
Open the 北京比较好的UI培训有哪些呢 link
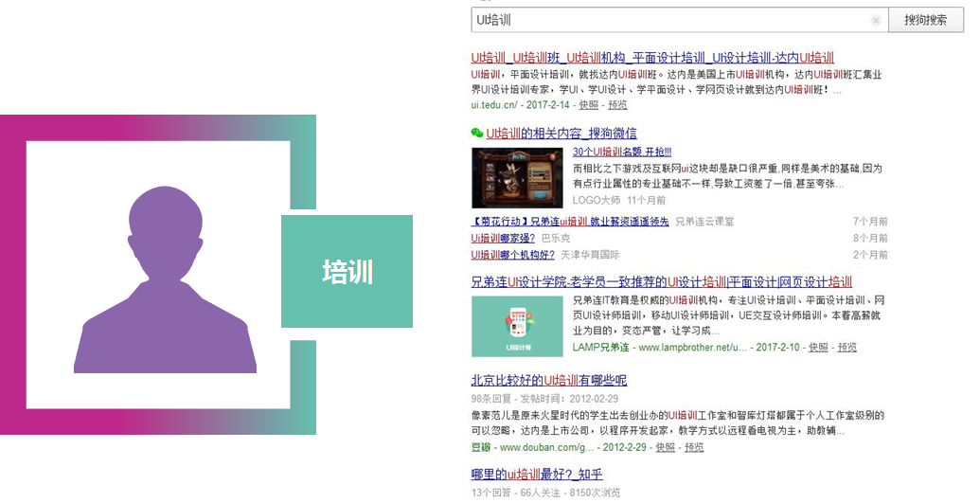click(x=549, y=381)
